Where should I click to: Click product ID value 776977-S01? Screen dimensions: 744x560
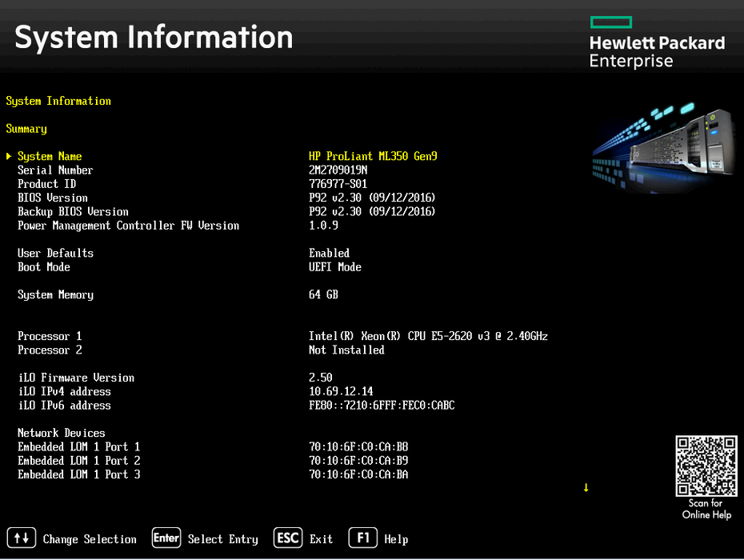[x=338, y=184]
